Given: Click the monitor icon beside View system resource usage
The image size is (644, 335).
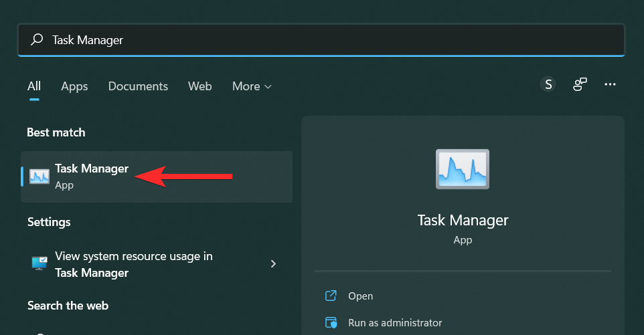Looking at the screenshot, I should (39, 263).
